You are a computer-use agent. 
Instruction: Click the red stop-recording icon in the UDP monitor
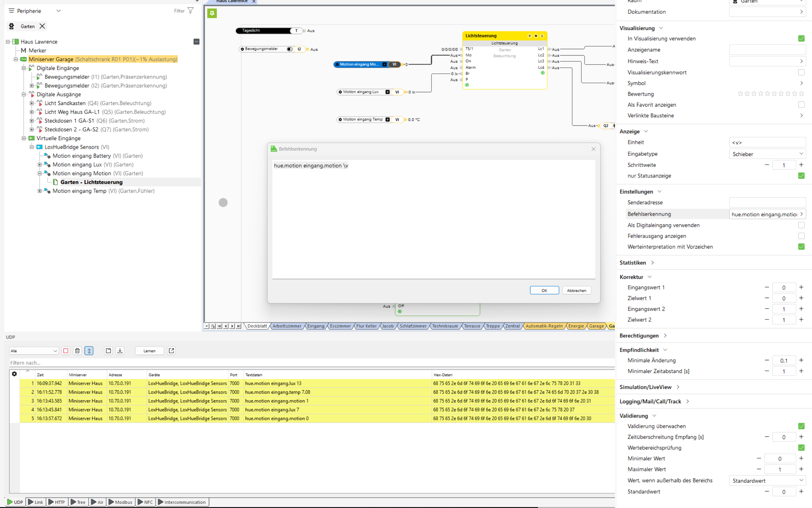tap(66, 351)
